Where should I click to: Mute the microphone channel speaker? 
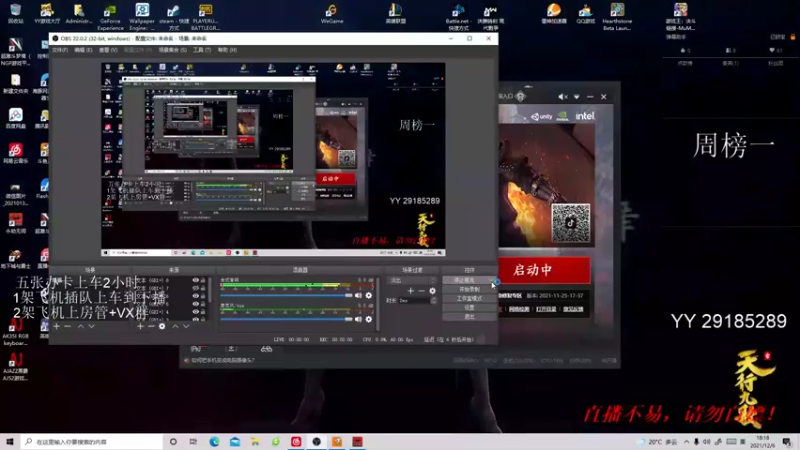(358, 319)
